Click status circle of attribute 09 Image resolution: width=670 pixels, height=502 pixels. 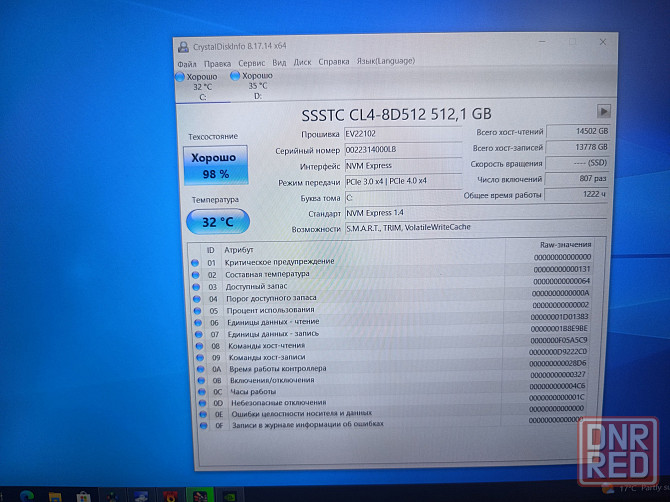(200, 358)
